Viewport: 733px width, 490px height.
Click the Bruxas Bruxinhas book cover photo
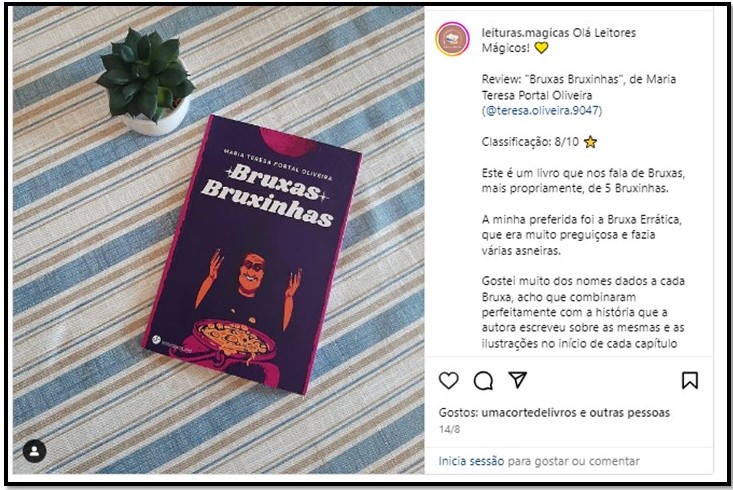click(x=252, y=255)
